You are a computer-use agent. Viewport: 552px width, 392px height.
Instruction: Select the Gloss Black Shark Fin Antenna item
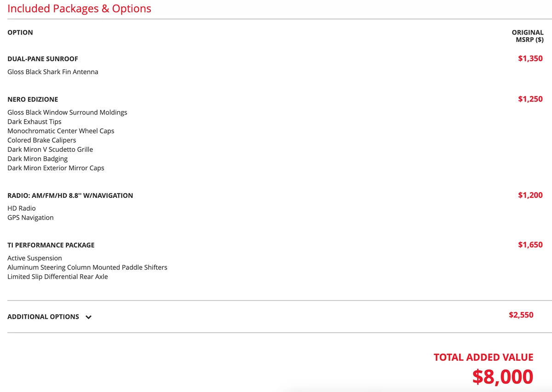(x=53, y=72)
